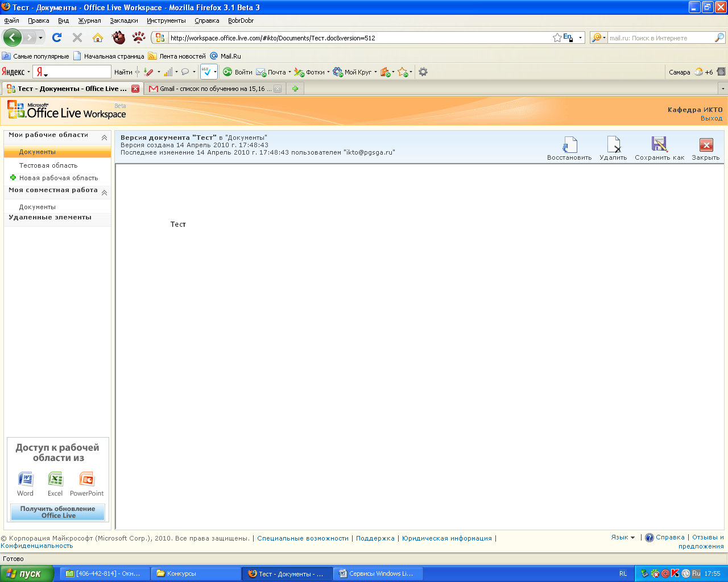
Task: Open the Файл menu
Action: click(11, 20)
